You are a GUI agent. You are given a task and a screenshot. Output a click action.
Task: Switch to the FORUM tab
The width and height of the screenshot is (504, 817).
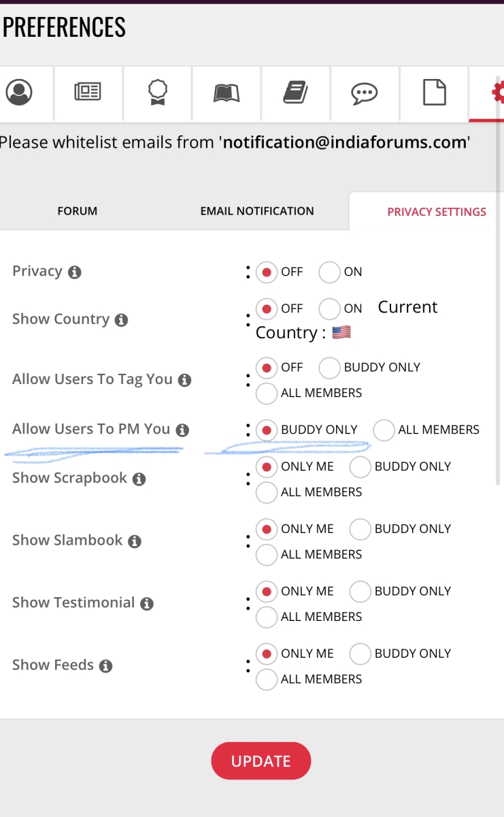tap(78, 211)
